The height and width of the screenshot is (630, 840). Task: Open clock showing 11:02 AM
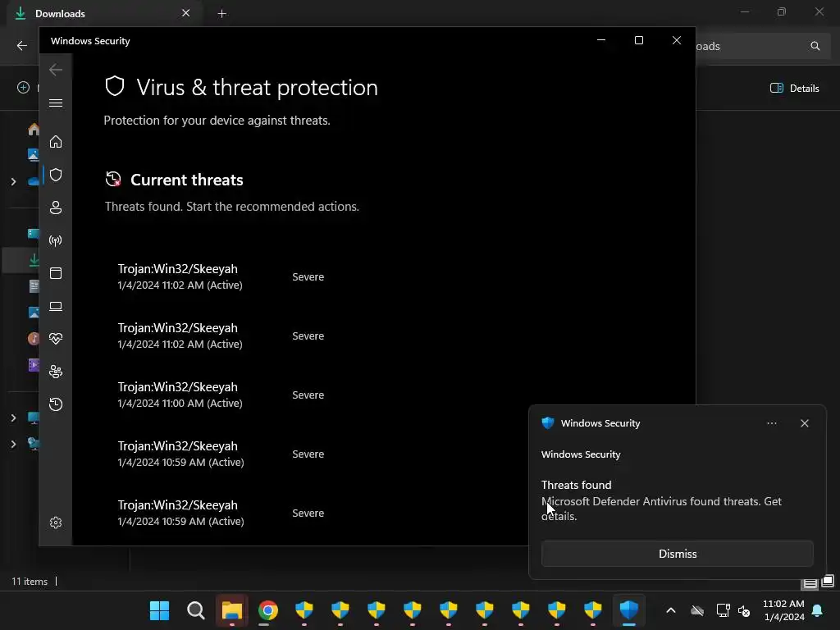783,610
